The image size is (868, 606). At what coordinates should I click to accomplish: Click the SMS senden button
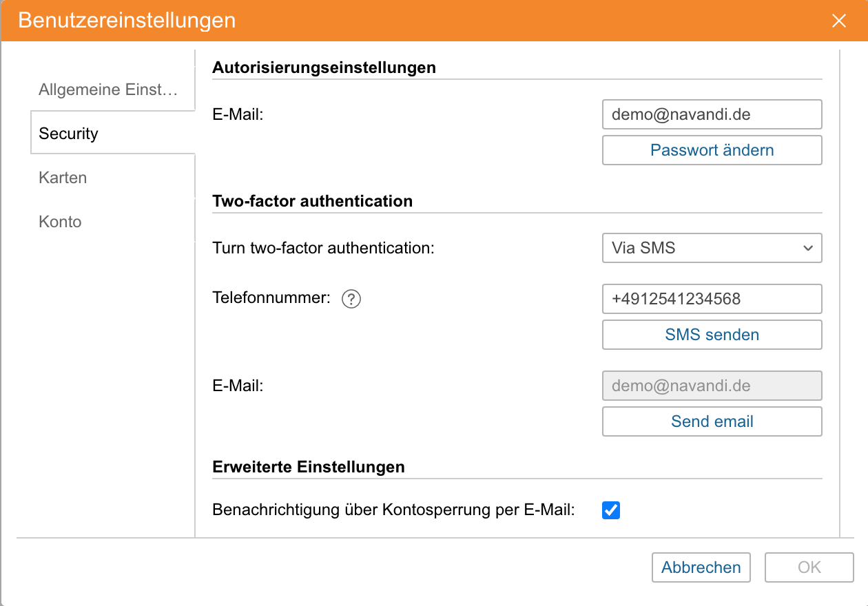pyautogui.click(x=712, y=335)
